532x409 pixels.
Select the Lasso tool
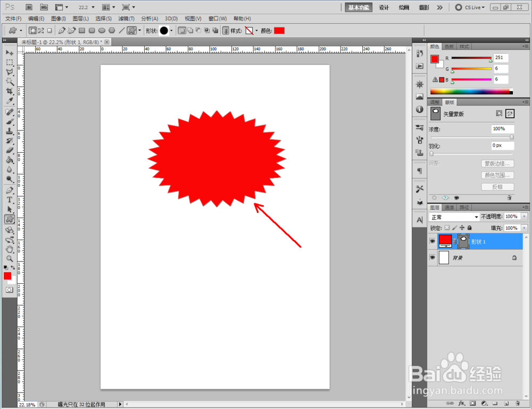(x=10, y=72)
